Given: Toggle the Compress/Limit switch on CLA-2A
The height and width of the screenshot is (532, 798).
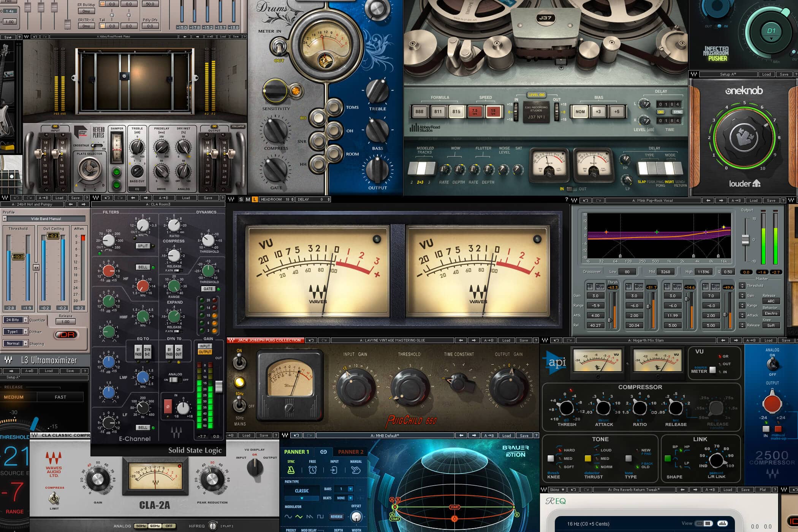Looking at the screenshot, I should click(x=54, y=498).
